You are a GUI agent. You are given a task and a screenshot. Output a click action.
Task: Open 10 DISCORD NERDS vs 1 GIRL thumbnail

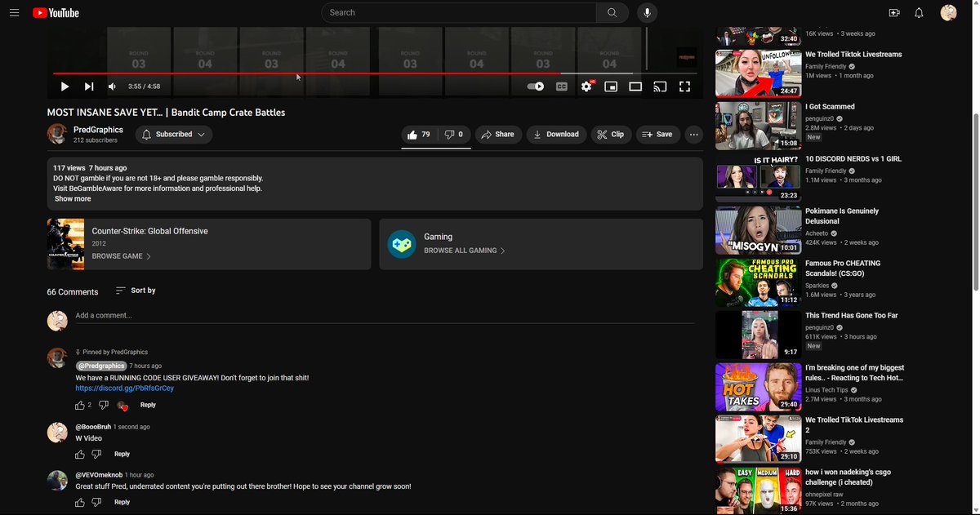[x=759, y=178]
